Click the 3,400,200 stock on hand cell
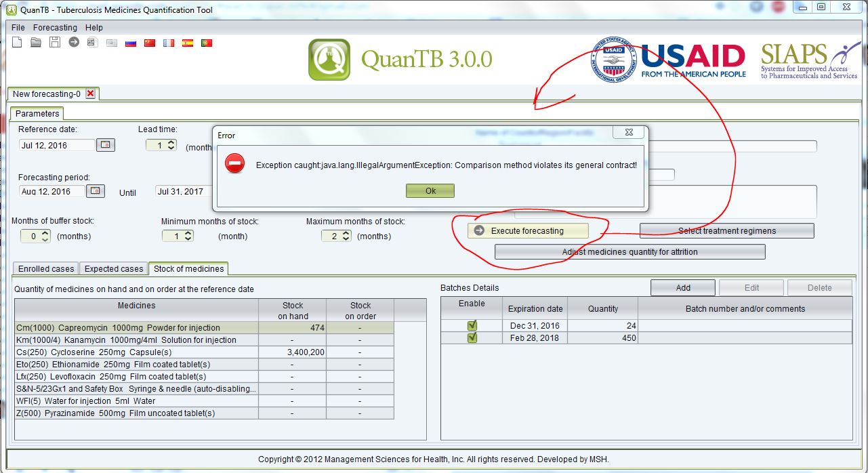The image size is (868, 473). [x=292, y=352]
